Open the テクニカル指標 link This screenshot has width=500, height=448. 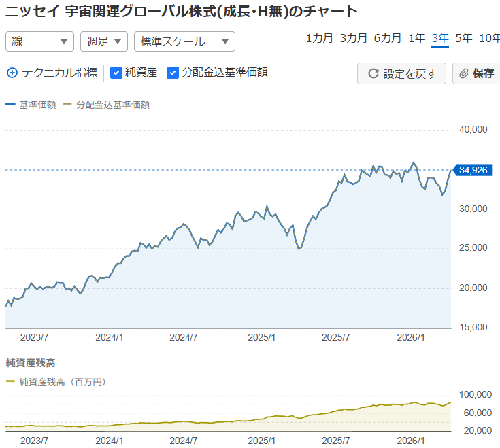59,73
